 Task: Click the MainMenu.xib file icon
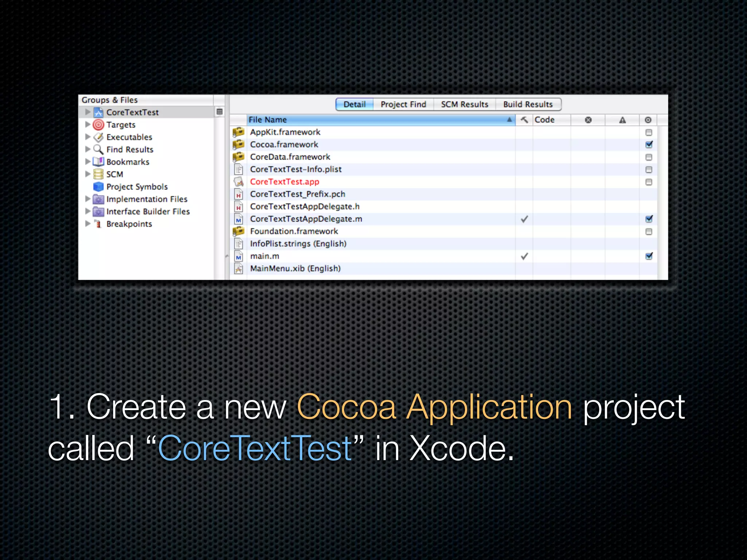[239, 268]
